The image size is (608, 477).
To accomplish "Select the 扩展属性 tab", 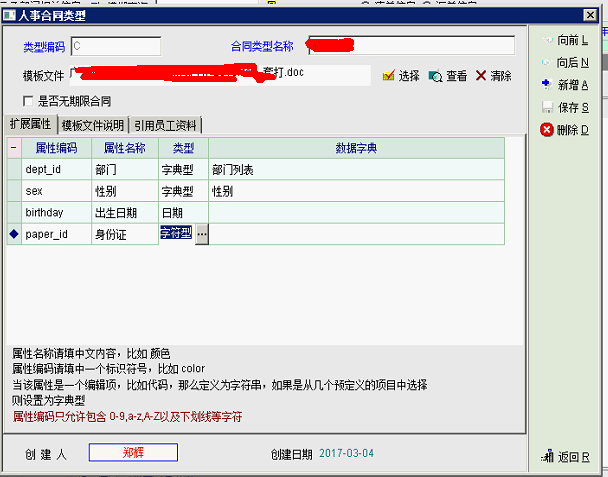I will point(30,124).
